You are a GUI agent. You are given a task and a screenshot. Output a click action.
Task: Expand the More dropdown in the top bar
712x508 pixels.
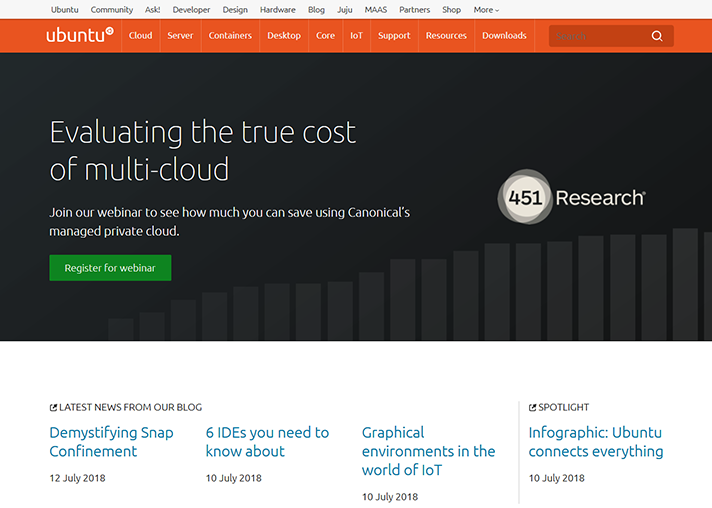486,10
